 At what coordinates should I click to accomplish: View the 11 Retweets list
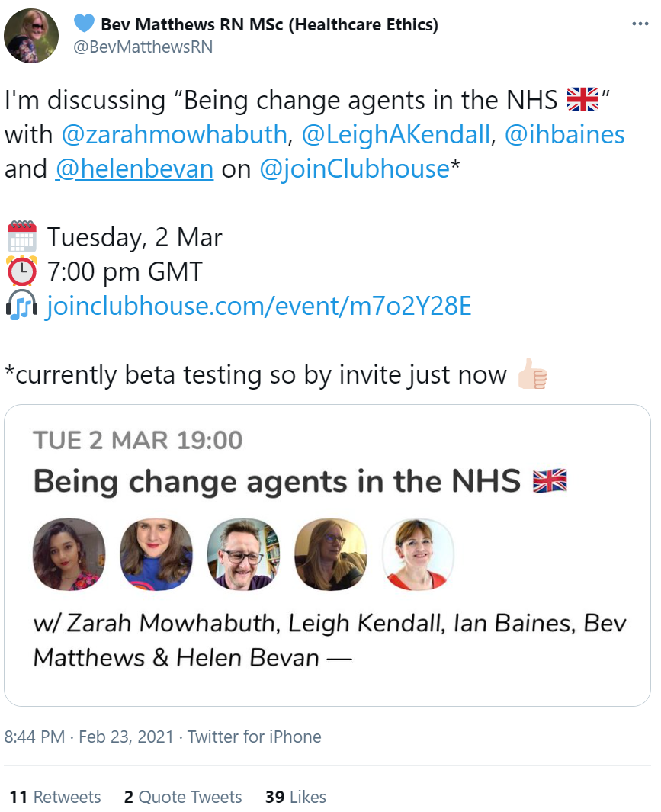click(x=55, y=797)
